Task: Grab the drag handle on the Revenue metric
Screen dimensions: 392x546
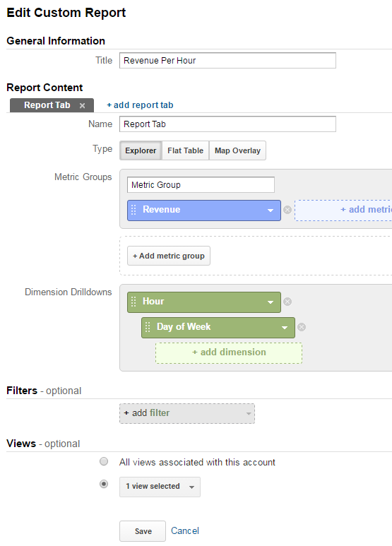Action: [133, 210]
